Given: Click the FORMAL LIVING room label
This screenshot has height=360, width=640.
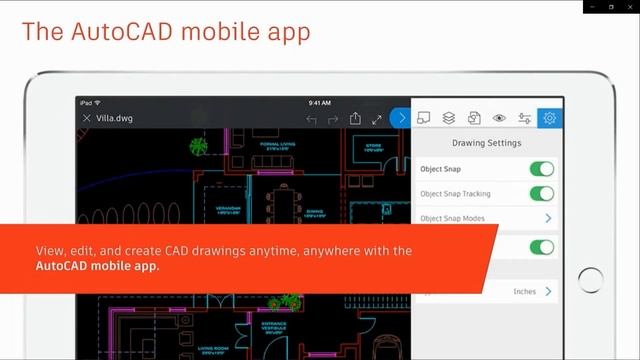Looking at the screenshot, I should pyautogui.click(x=278, y=146).
